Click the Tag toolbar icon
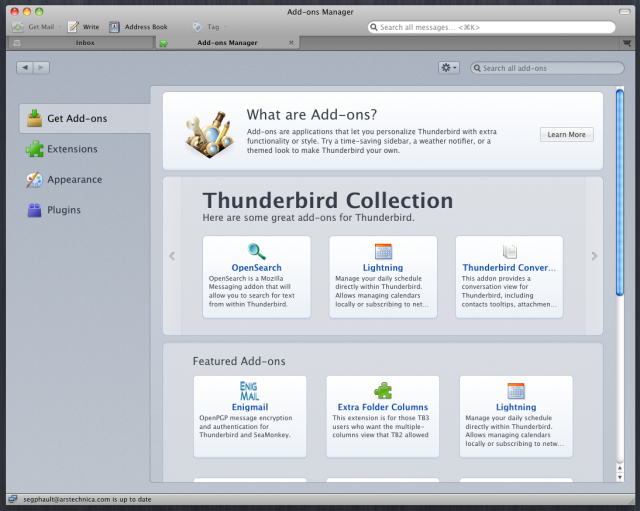Viewport: 640px width, 511px height. point(197,27)
